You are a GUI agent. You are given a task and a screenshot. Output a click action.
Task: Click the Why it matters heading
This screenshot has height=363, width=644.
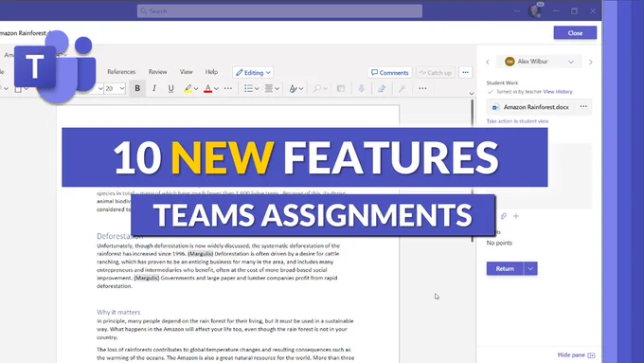[118, 312]
